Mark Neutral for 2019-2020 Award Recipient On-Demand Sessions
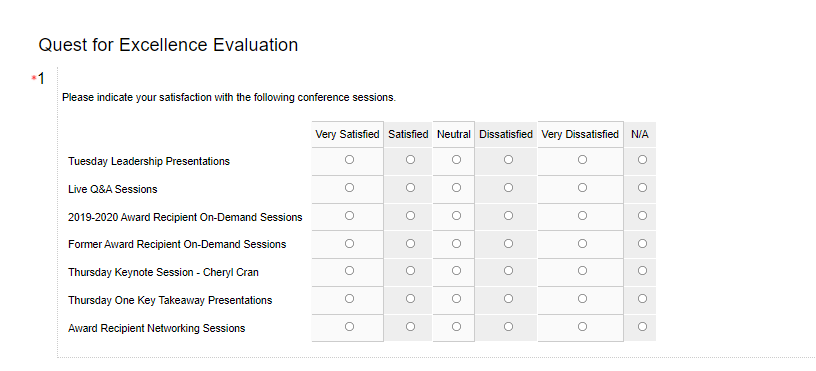This screenshot has height=371, width=816. [x=456, y=215]
